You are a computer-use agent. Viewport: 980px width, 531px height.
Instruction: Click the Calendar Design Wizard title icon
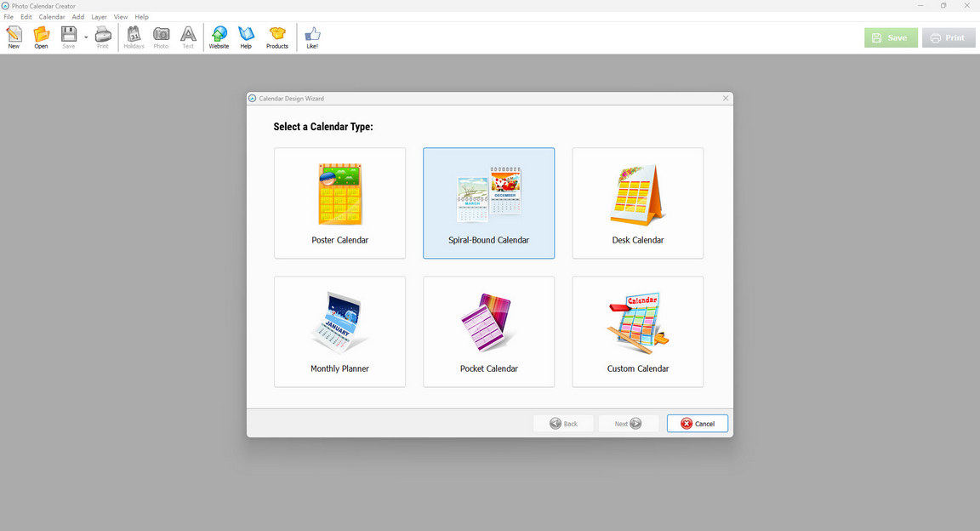click(253, 98)
